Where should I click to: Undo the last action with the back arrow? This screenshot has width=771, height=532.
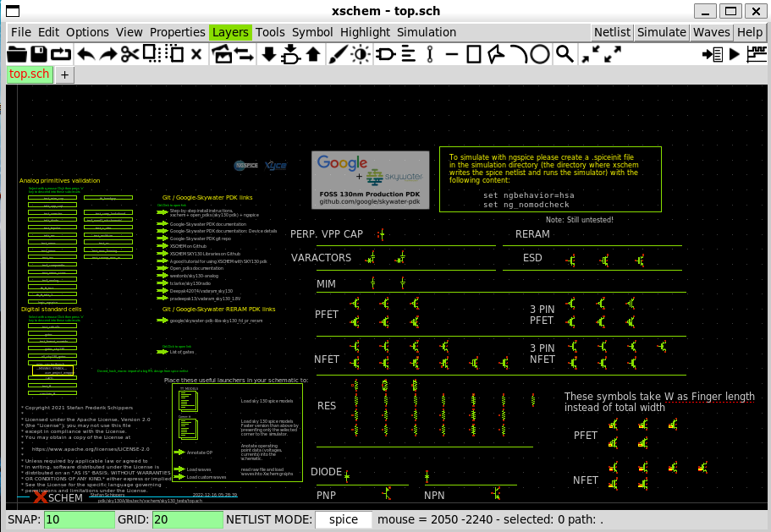[85, 54]
